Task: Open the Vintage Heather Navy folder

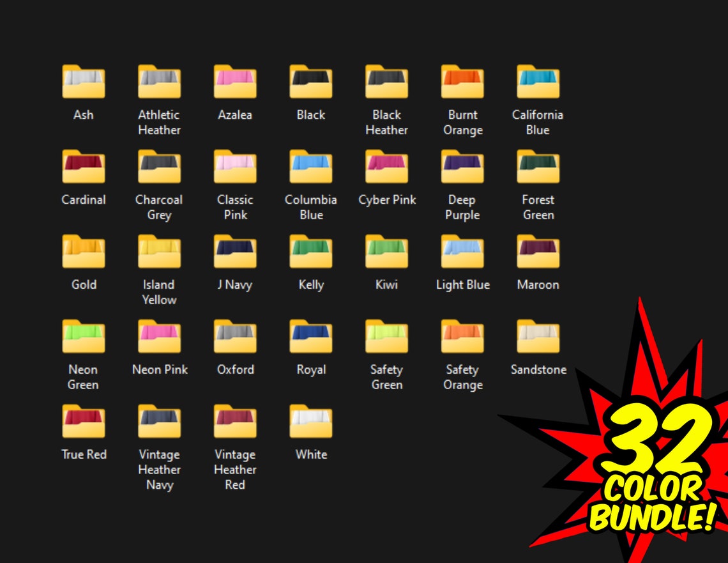Action: 159,422
